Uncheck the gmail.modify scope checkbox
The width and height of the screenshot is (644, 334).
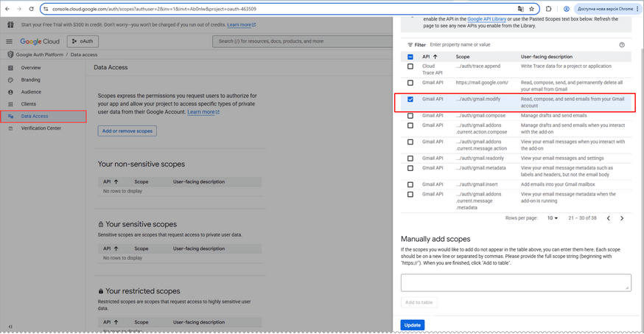410,99
